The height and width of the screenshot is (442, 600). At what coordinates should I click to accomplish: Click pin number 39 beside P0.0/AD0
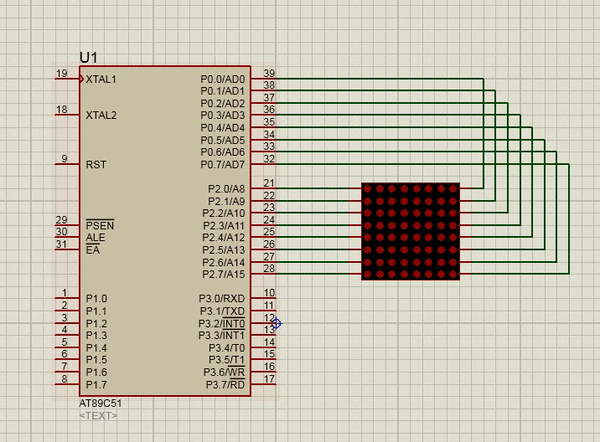(x=269, y=73)
